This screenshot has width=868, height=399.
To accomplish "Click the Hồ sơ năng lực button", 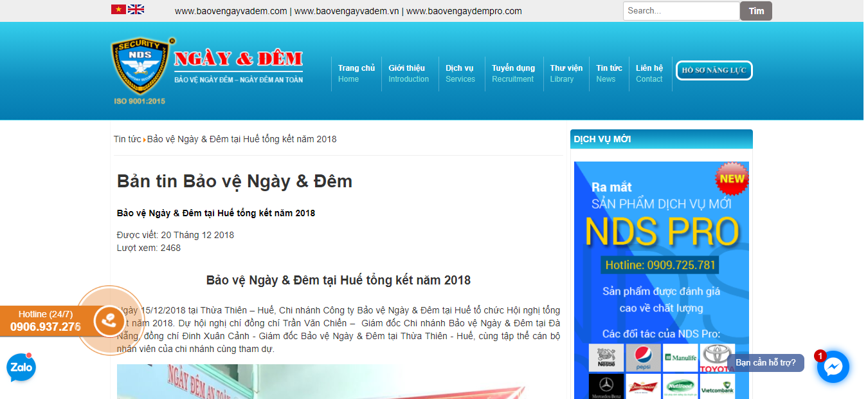I will tap(714, 70).
